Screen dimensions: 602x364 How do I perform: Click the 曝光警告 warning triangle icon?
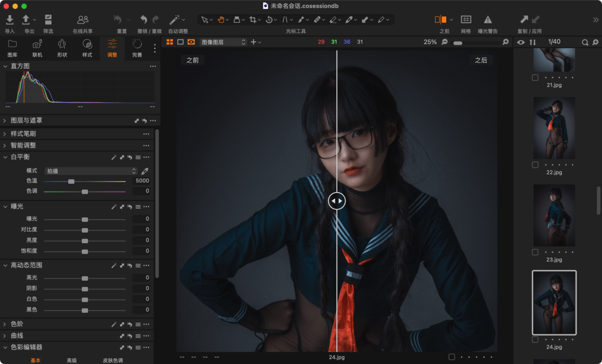tap(488, 20)
